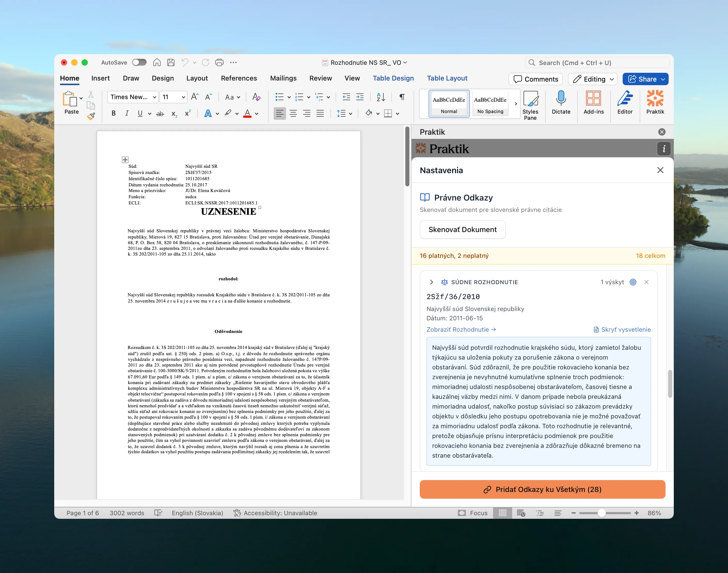The image size is (728, 573).
Task: Click the Skenovať Dokument button
Action: pos(462,229)
